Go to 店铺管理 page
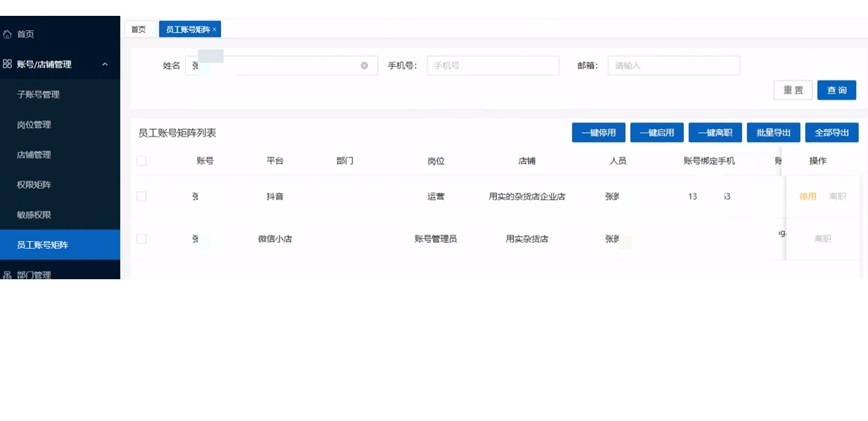This screenshot has width=868, height=421. tap(34, 155)
